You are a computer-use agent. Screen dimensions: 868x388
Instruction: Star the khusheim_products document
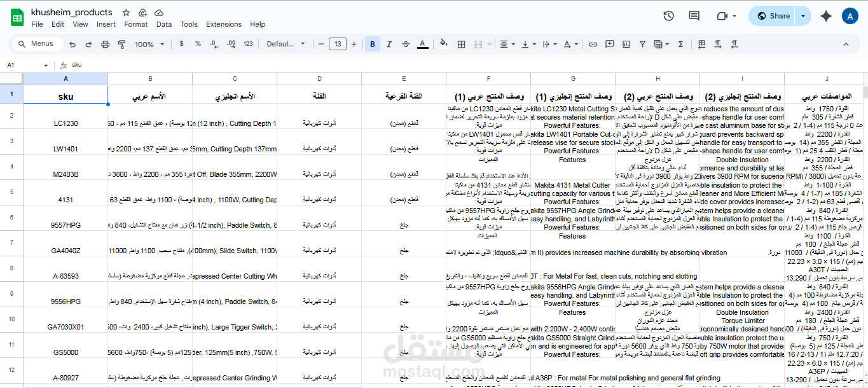(126, 12)
